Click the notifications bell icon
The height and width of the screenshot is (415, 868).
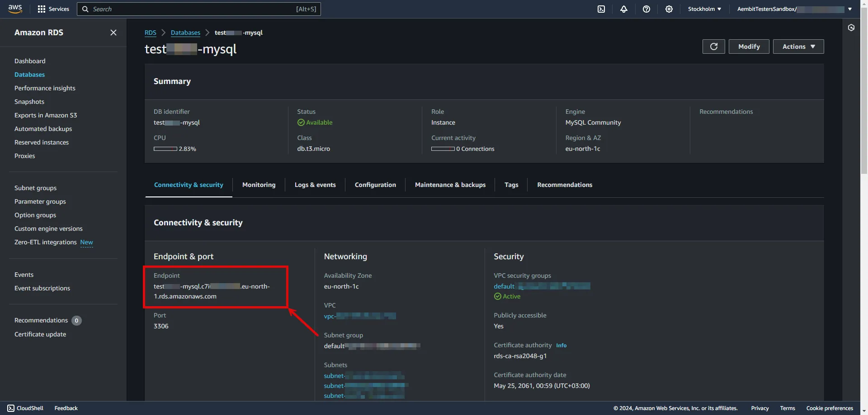pyautogui.click(x=624, y=9)
